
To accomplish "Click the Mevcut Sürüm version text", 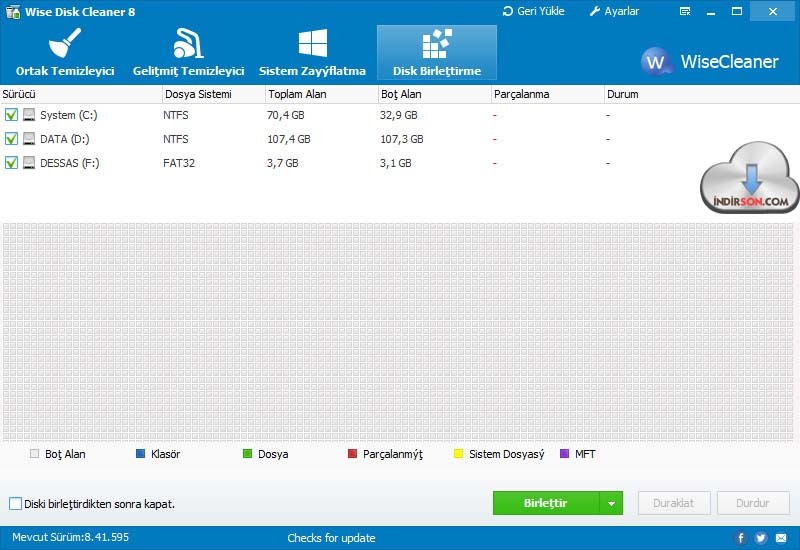I will [x=70, y=537].
